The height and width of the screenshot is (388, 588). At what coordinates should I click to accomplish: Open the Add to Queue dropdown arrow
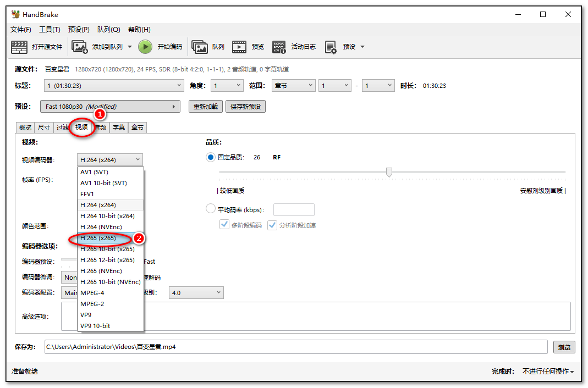click(x=130, y=47)
